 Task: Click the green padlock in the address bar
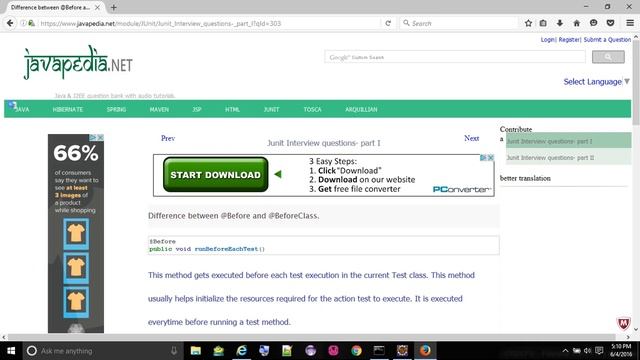pyautogui.click(x=31, y=23)
